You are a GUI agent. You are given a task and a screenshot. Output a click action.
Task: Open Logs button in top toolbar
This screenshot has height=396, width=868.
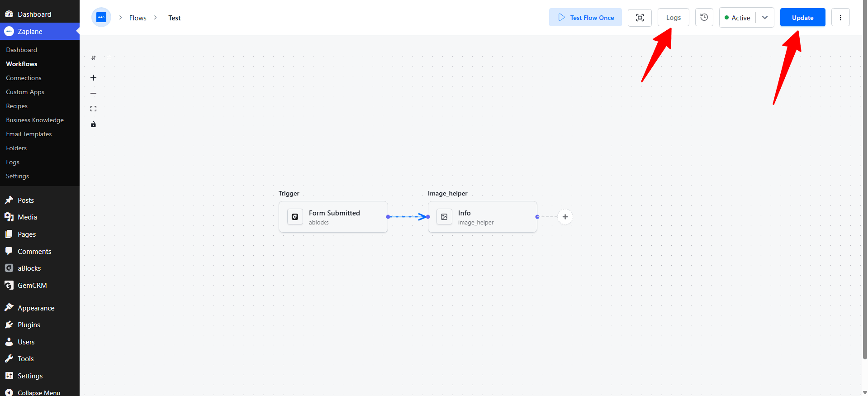tap(674, 18)
